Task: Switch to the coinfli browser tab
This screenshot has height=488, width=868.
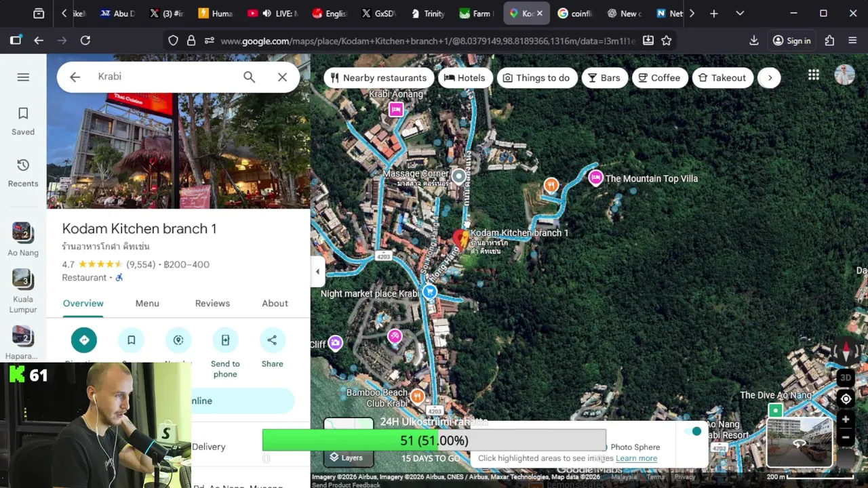Action: [574, 14]
